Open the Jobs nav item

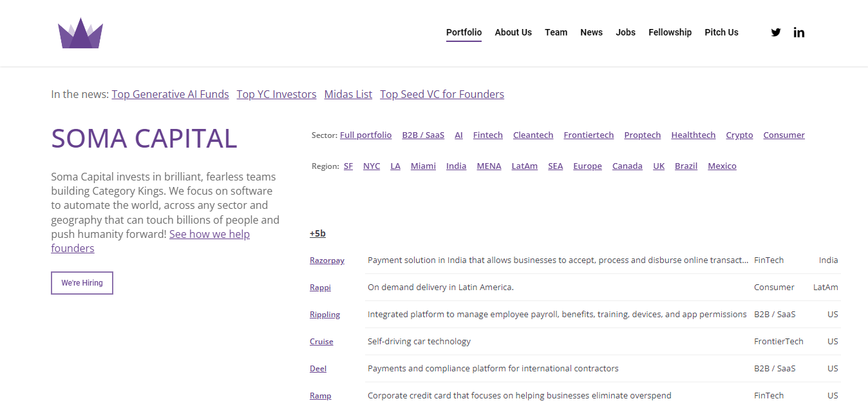coord(626,32)
